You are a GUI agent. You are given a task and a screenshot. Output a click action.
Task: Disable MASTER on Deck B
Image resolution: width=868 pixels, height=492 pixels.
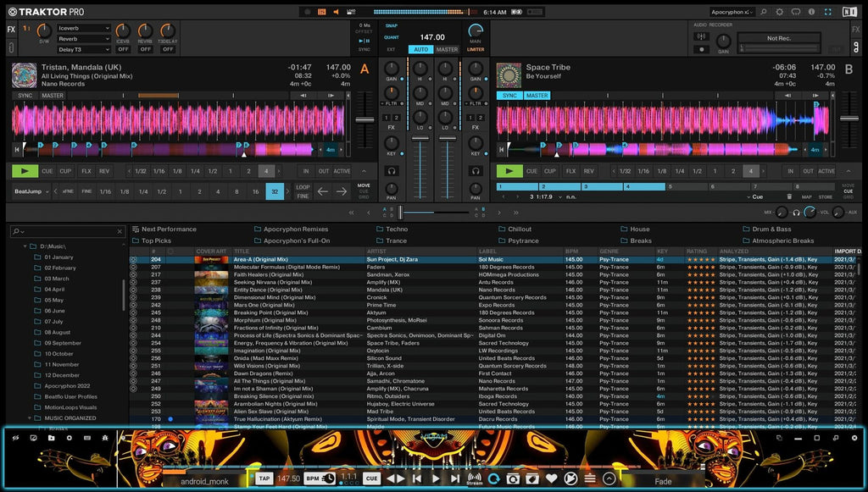(x=537, y=96)
